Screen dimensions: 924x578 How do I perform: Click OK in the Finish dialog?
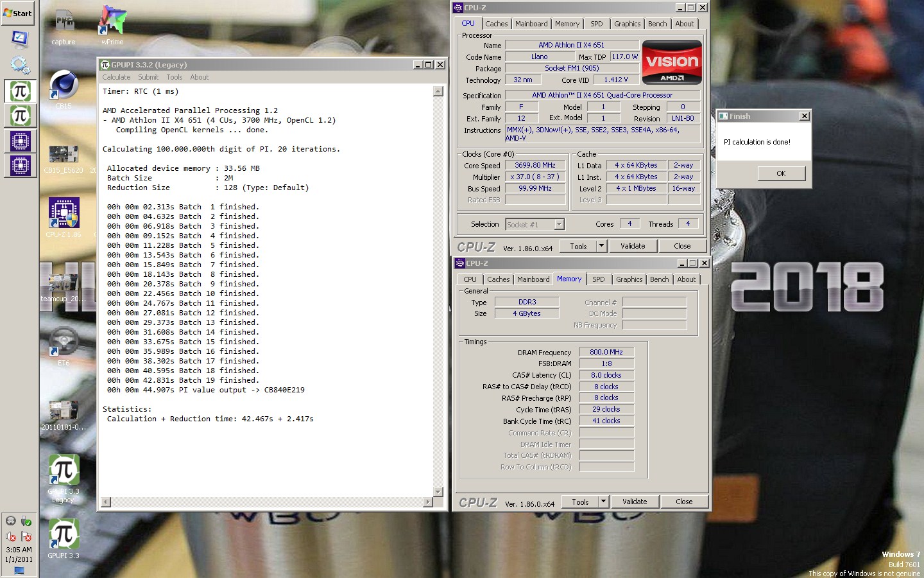pyautogui.click(x=781, y=173)
